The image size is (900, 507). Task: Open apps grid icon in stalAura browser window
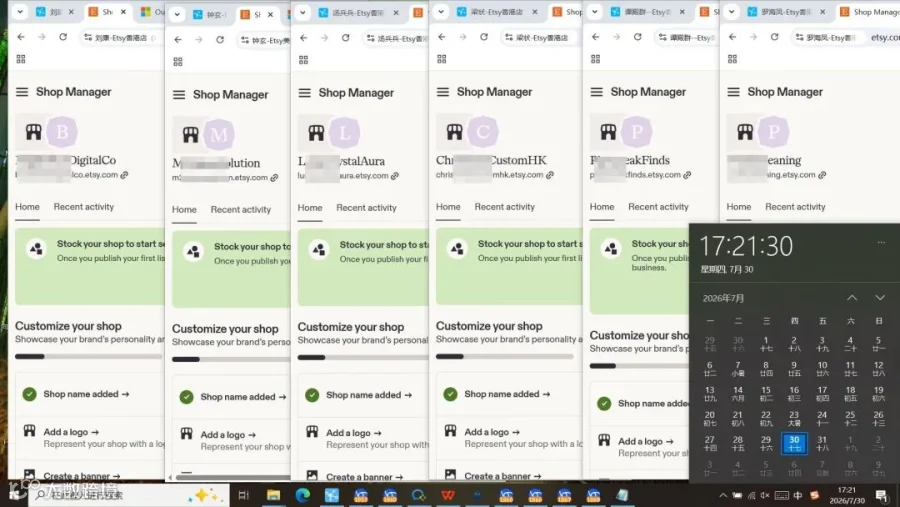click(x=303, y=60)
